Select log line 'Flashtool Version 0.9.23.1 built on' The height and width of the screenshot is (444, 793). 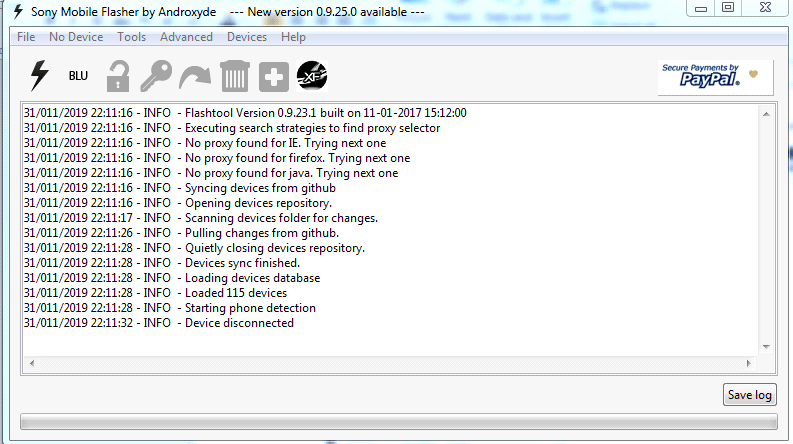245,113
